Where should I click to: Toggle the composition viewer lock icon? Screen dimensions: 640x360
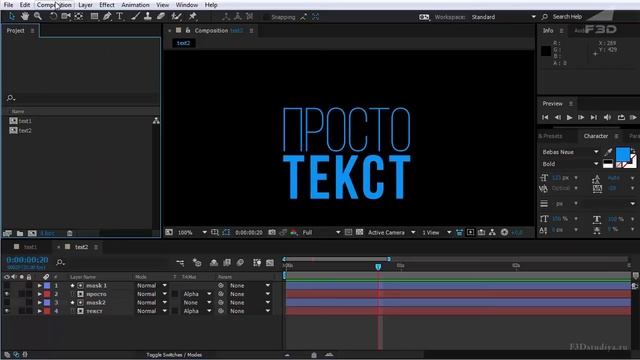pos(188,30)
